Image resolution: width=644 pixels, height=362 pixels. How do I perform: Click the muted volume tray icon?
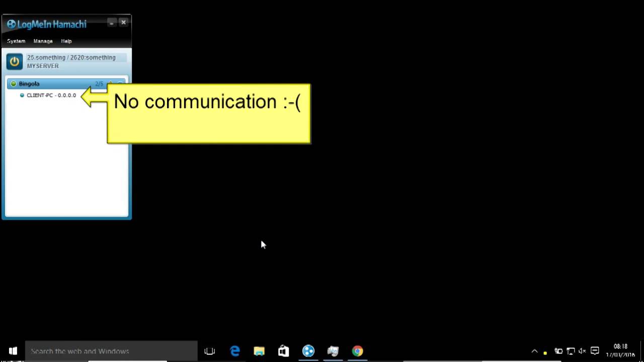(583, 351)
